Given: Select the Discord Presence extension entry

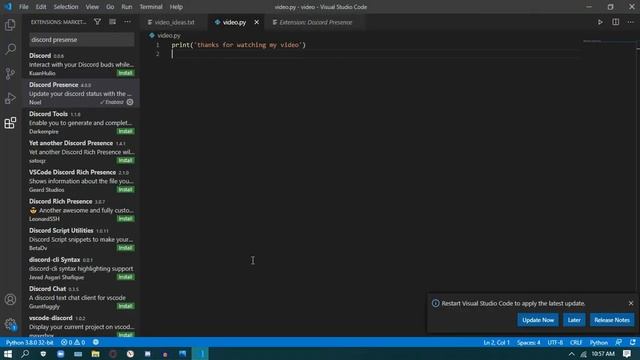Looking at the screenshot, I should coord(81,93).
